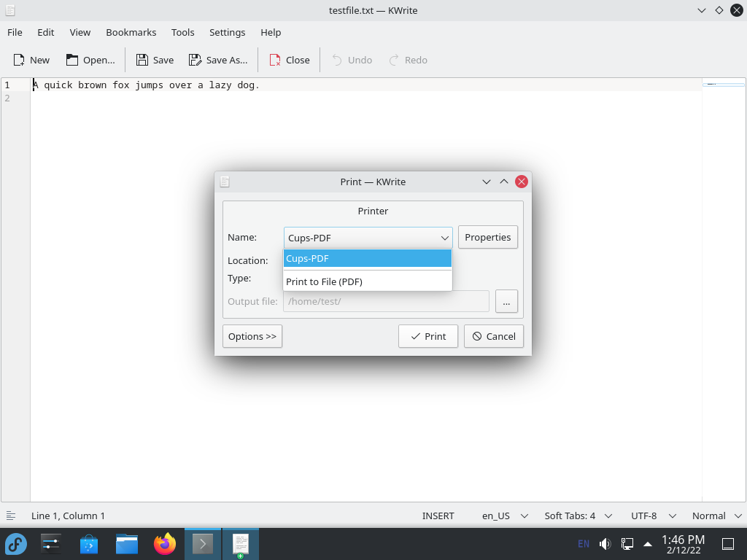The width and height of the screenshot is (747, 560).
Task: Click the Print dialog title bar document icon
Action: 225,182
